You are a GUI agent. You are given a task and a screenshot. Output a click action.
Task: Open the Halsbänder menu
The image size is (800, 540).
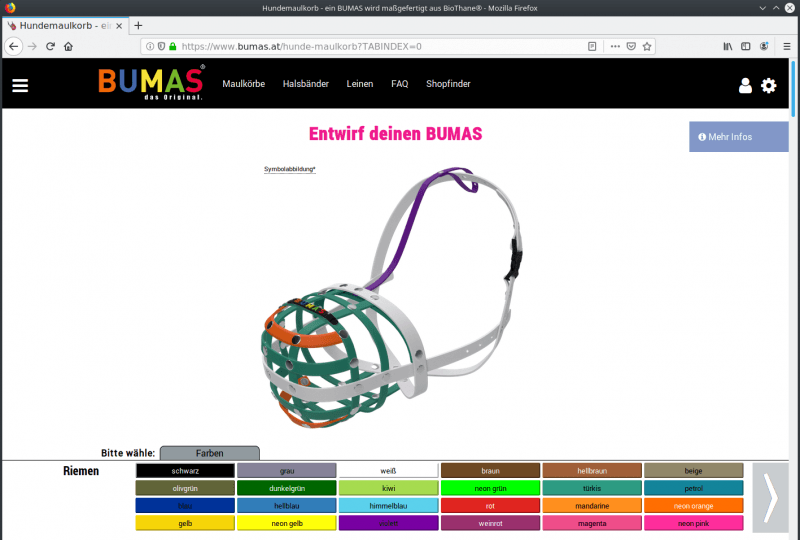click(306, 84)
